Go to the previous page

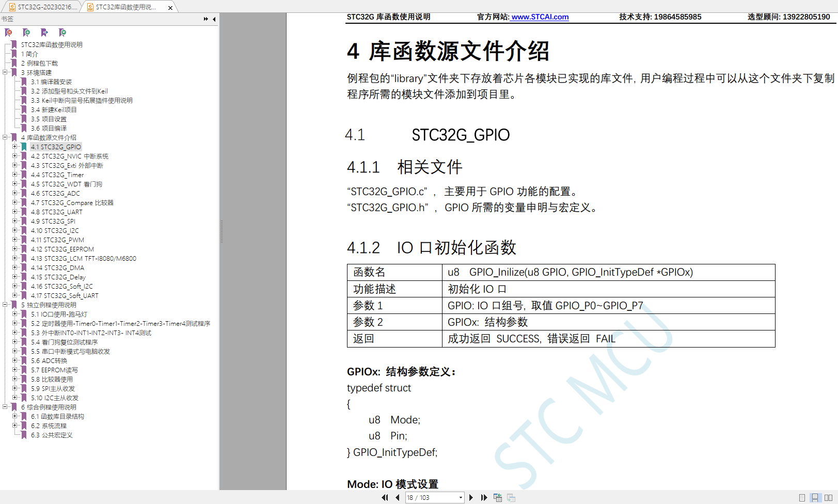[397, 498]
